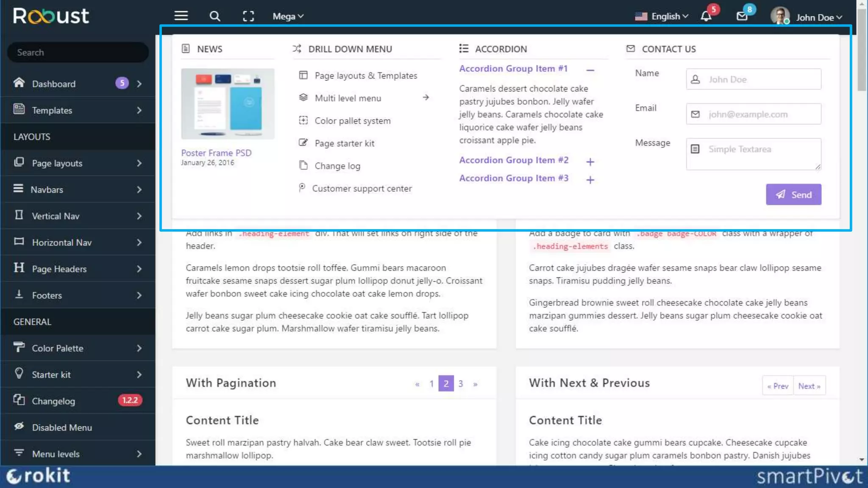Click the Send paper plane button
The width and height of the screenshot is (868, 488).
pyautogui.click(x=793, y=194)
